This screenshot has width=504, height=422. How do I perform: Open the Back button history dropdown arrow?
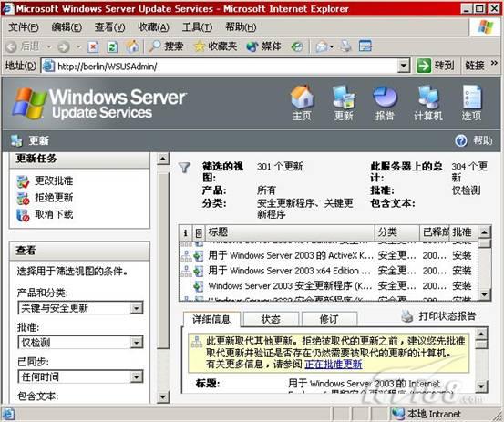[49, 46]
